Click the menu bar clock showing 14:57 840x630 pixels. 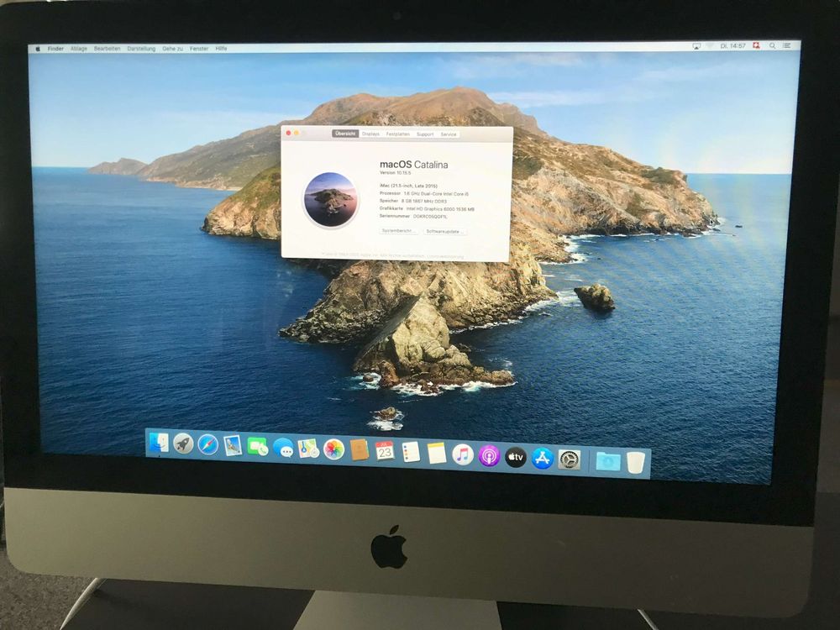(x=732, y=46)
